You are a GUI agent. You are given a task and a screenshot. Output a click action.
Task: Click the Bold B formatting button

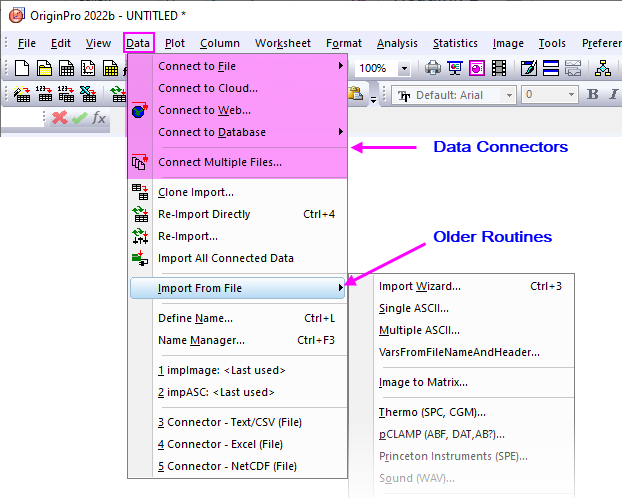click(593, 94)
